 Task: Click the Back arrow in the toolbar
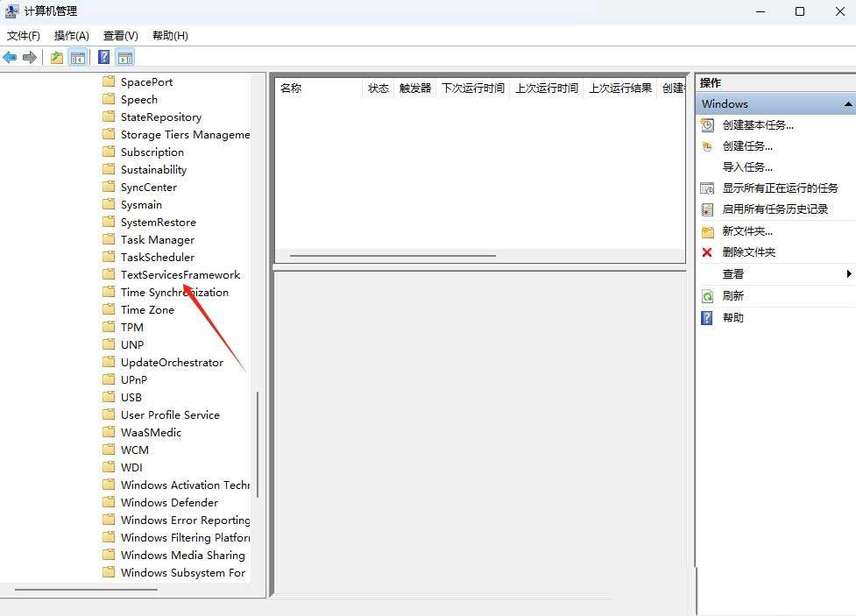10,58
